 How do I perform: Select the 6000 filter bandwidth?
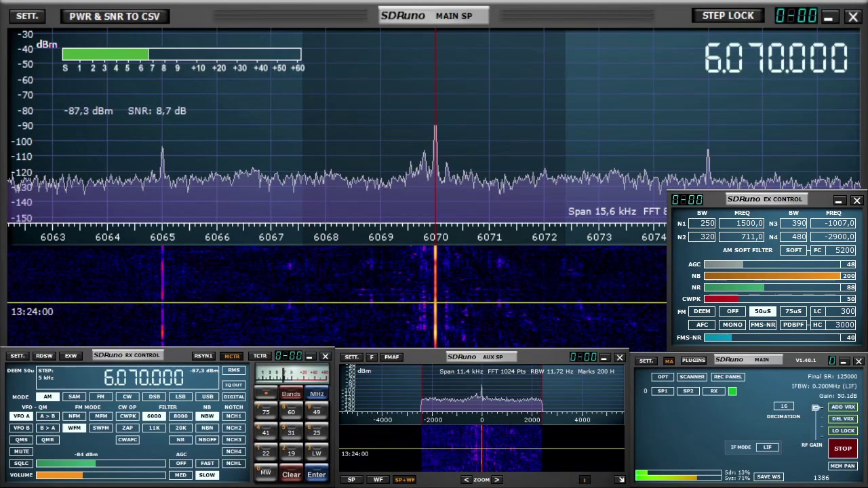tap(154, 416)
